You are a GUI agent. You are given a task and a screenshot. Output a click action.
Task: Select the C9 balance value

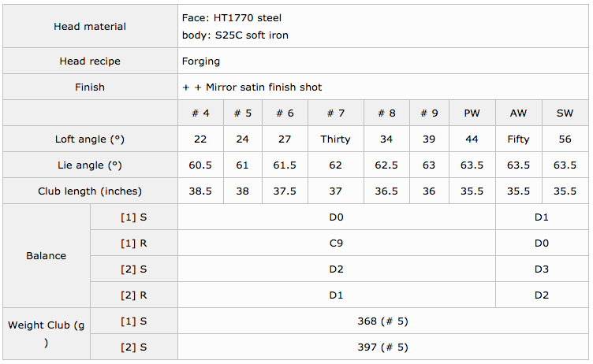(336, 243)
